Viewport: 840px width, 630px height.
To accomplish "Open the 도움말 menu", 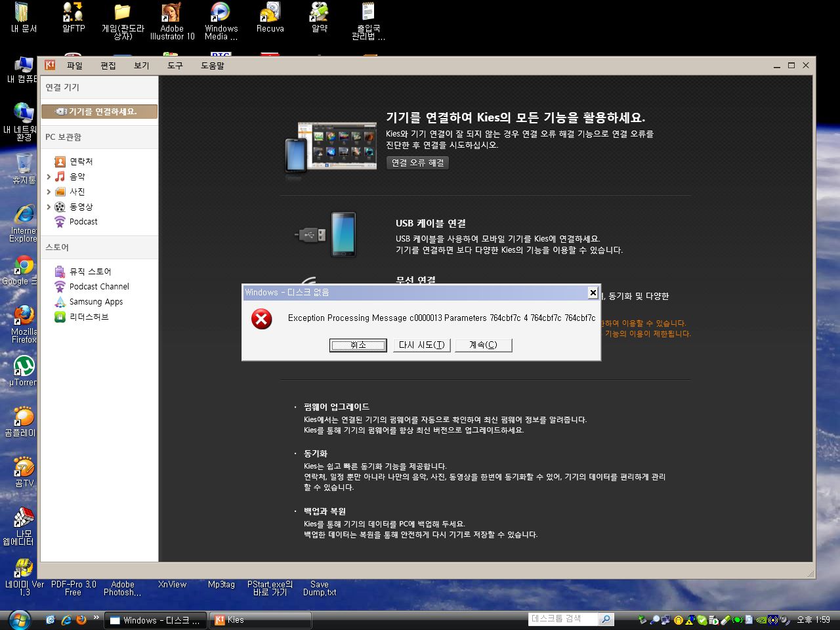I will click(213, 66).
